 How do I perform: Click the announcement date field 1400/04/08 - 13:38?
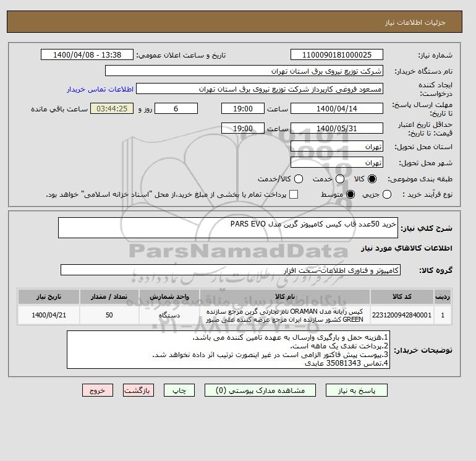87,54
